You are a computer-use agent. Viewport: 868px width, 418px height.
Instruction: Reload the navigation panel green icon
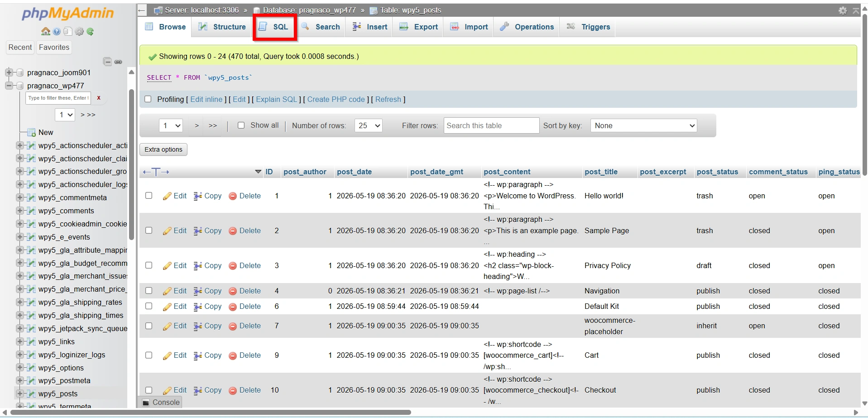coord(90,31)
